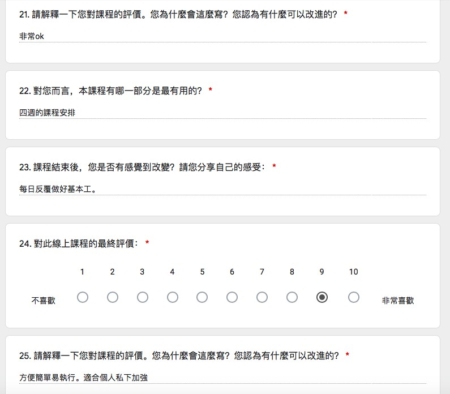
Task: Click the answer field with 四週的課程安排
Action: click(222, 113)
